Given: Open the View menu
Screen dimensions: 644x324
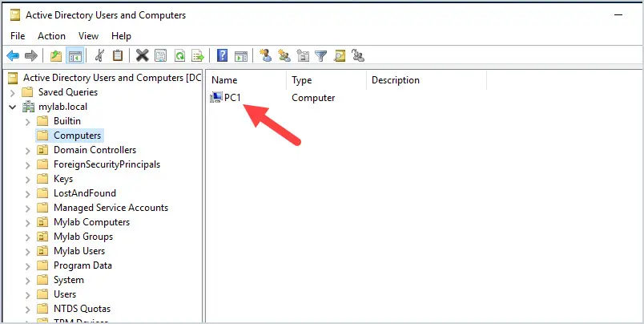Looking at the screenshot, I should point(88,36).
